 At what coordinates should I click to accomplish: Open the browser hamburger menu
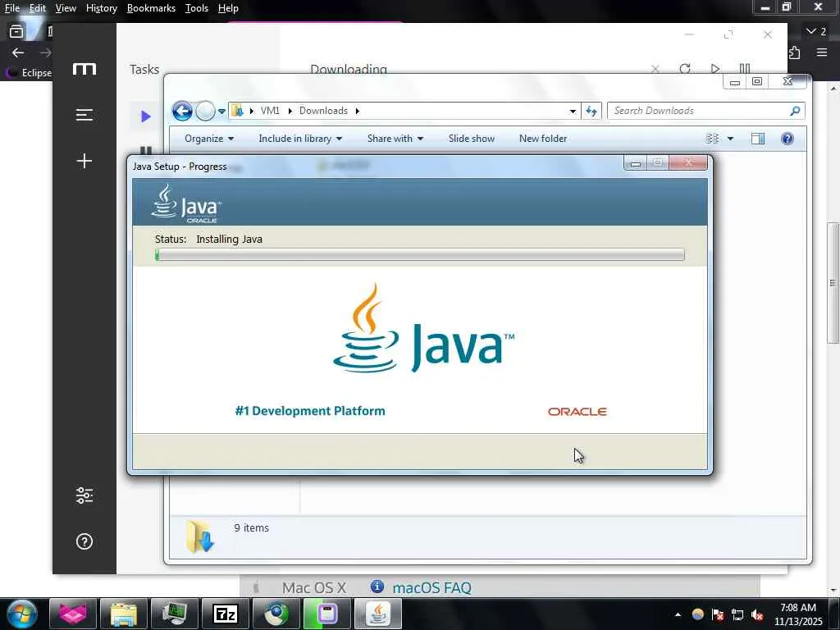[x=822, y=52]
